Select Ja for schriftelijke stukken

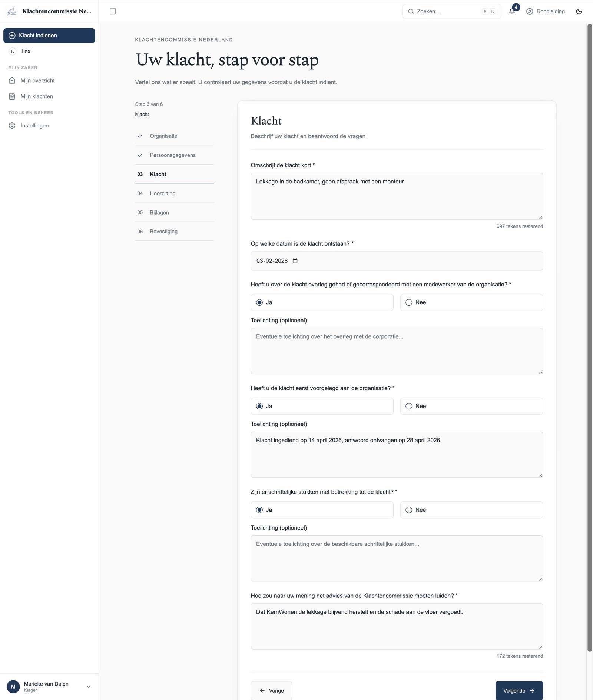[322, 510]
